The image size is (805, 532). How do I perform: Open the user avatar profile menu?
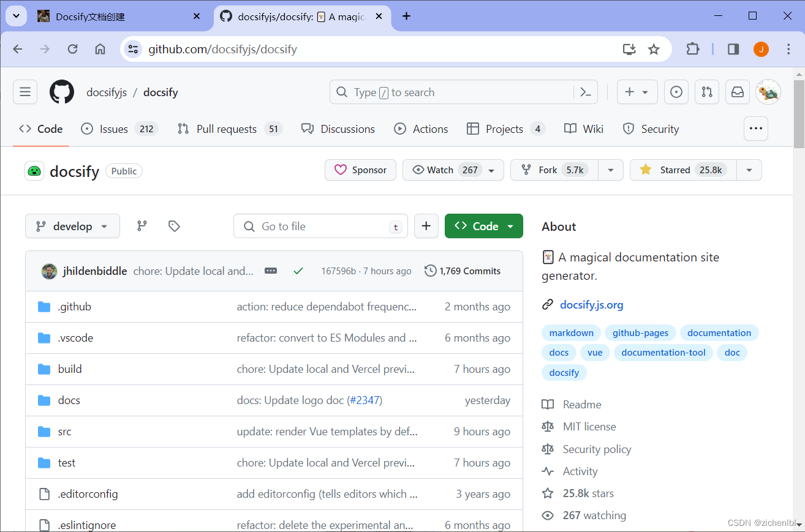[768, 92]
